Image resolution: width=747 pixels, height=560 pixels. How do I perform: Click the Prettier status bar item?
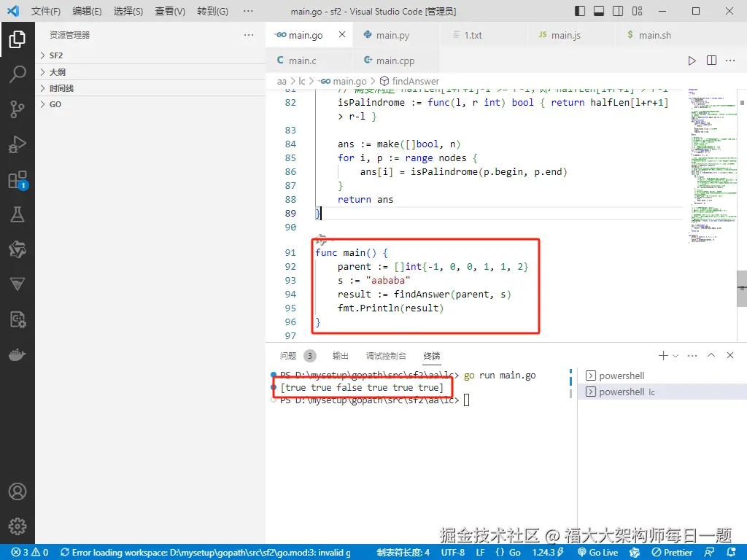pos(672,553)
